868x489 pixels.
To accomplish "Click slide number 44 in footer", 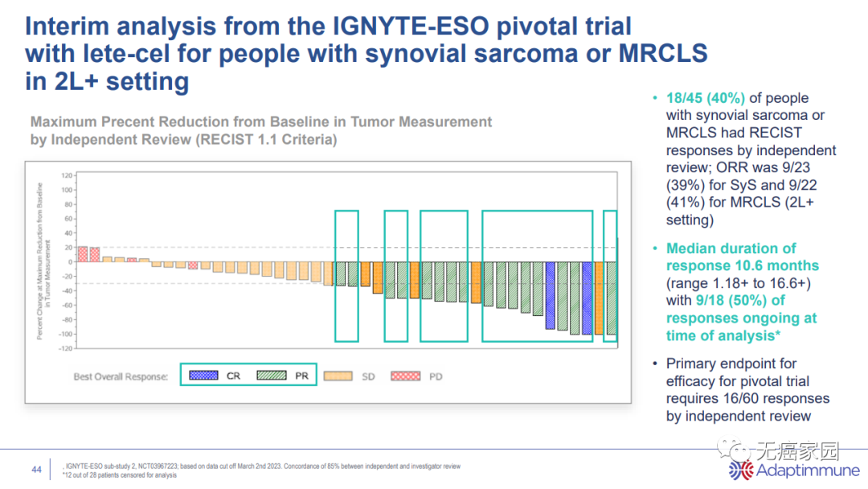I will tap(36, 470).
